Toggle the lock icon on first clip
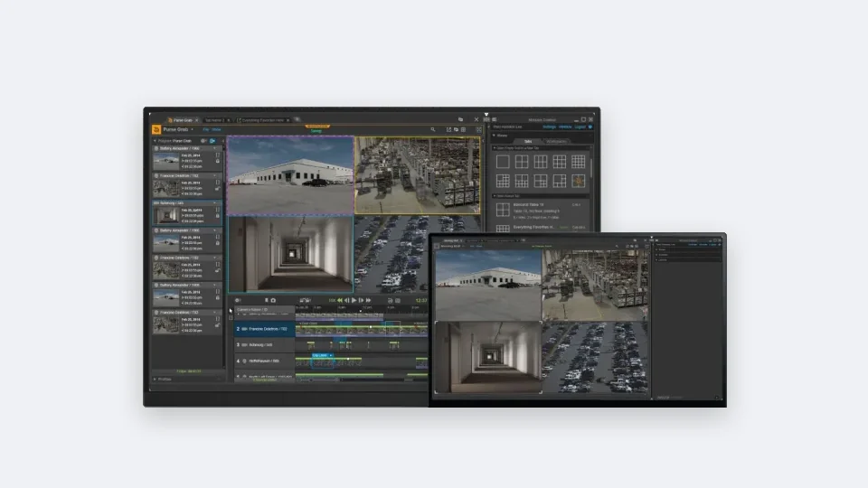This screenshot has width=868, height=488. 218,161
